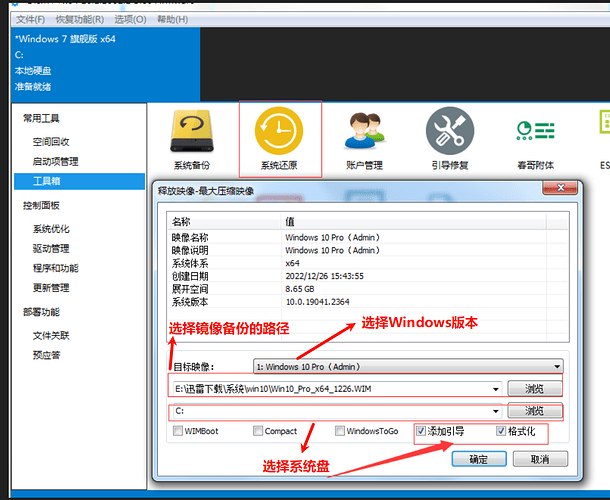Click the *Windows 7 旗舰版 x64 system entry
This screenshot has width=610, height=500.
coord(65,39)
